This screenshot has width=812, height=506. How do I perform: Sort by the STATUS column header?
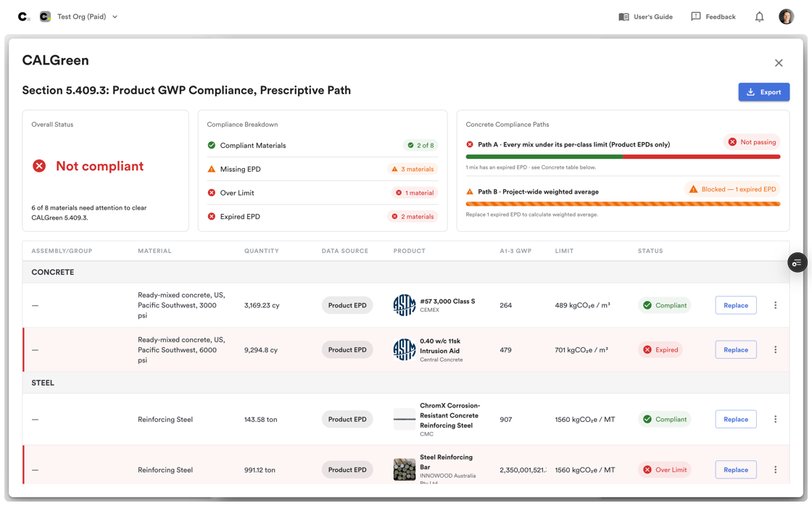(x=650, y=251)
